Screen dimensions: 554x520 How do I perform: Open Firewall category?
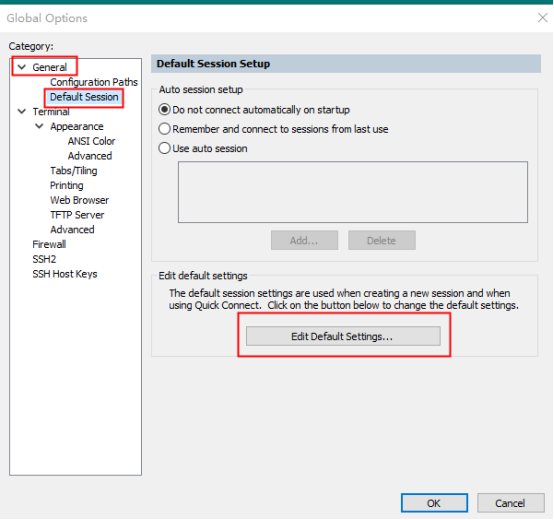pos(49,244)
